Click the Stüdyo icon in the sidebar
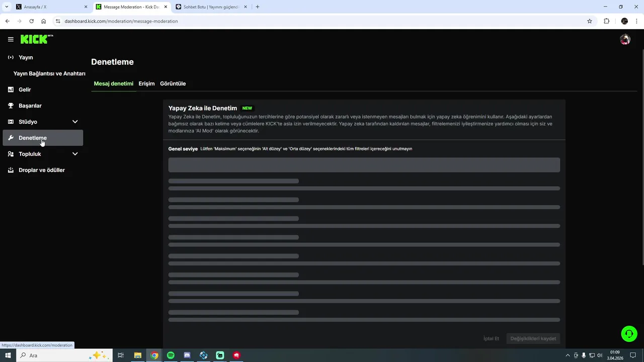The height and width of the screenshot is (362, 644). tap(11, 122)
